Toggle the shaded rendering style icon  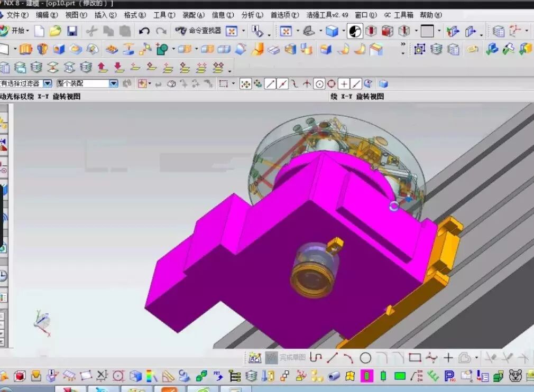coord(332,31)
